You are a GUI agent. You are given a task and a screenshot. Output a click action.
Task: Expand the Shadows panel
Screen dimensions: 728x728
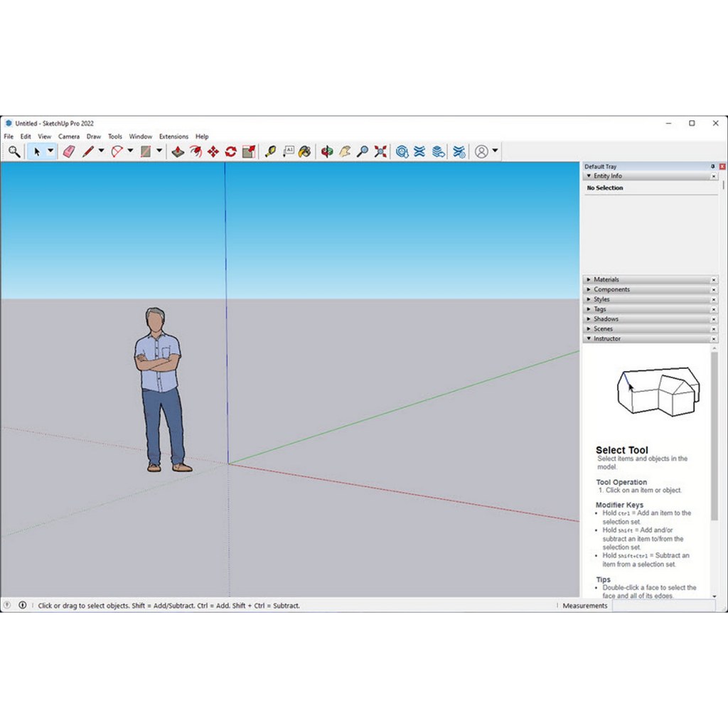(x=589, y=318)
